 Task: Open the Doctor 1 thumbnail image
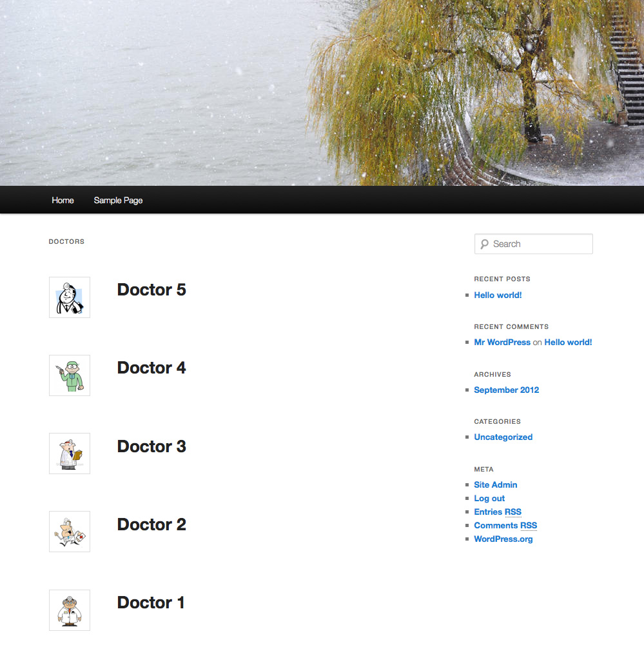click(70, 610)
